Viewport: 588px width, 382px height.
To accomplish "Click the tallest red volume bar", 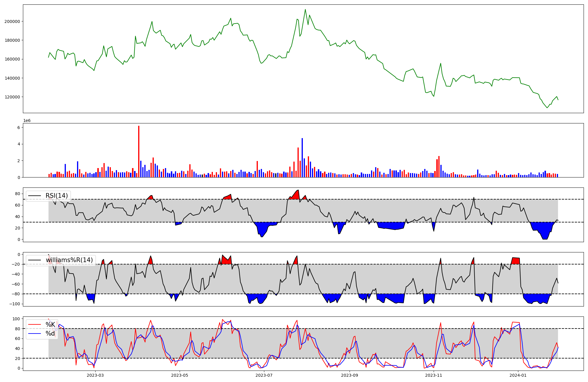I will pos(139,151).
